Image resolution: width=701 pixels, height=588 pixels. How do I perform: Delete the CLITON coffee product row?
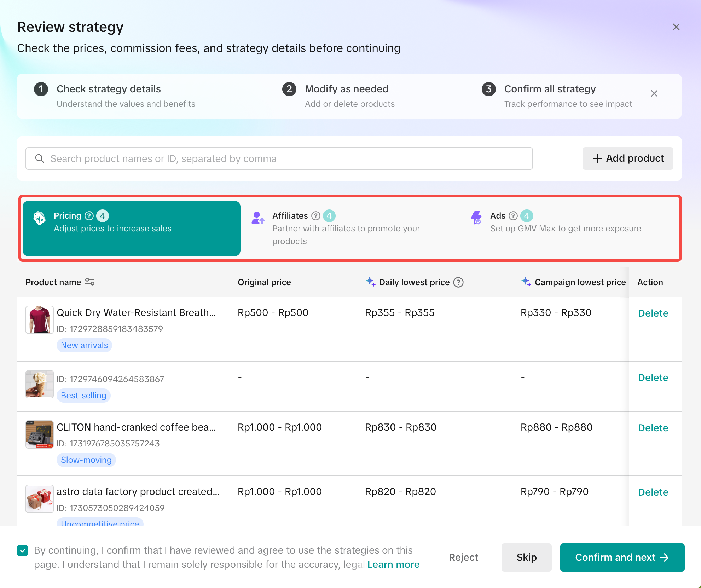tap(653, 428)
